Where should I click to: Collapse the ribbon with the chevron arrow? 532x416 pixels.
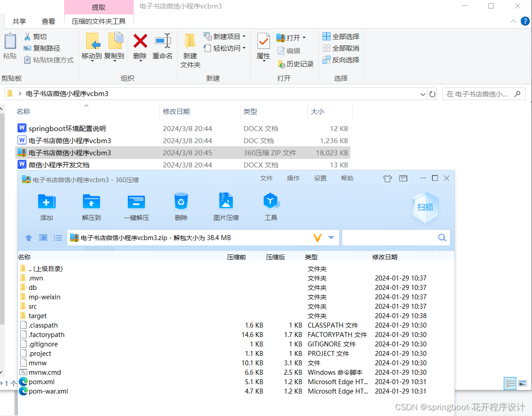(514, 21)
